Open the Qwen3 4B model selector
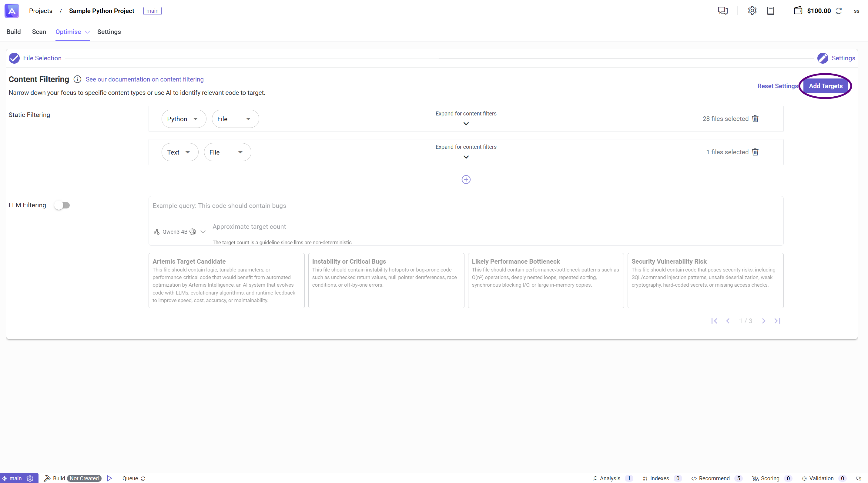This screenshot has height=483, width=868. [x=179, y=232]
